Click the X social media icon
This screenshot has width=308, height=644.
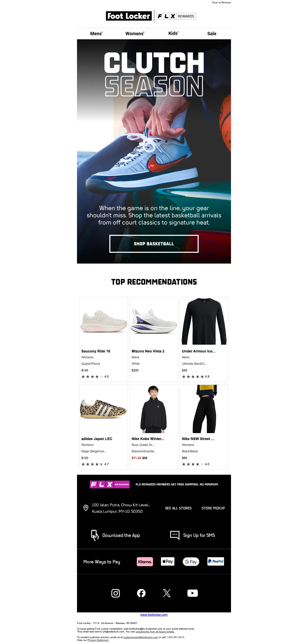coord(167,593)
